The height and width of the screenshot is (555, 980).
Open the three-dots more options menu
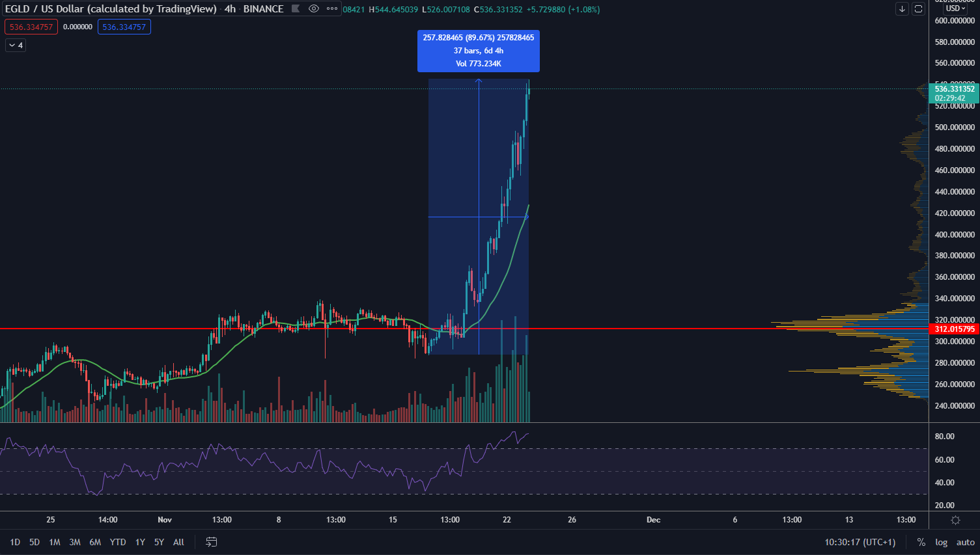332,9
